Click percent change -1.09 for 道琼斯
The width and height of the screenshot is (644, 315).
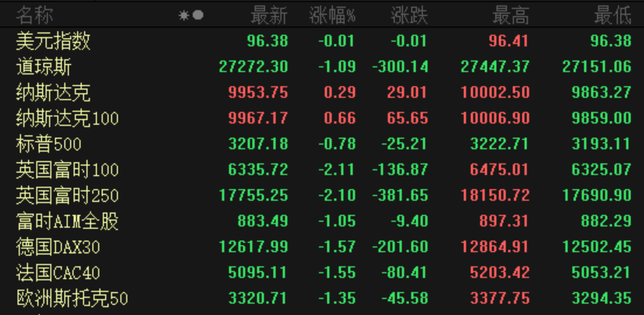pyautogui.click(x=336, y=66)
